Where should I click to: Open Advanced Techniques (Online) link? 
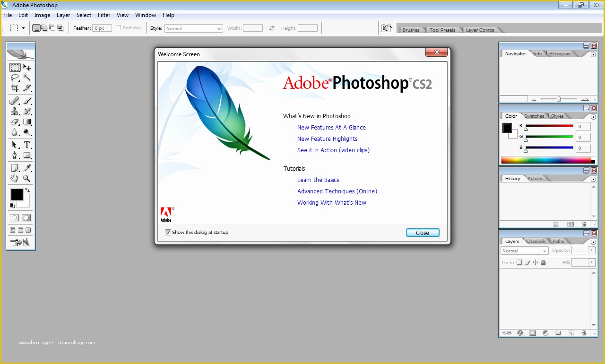pyautogui.click(x=337, y=191)
